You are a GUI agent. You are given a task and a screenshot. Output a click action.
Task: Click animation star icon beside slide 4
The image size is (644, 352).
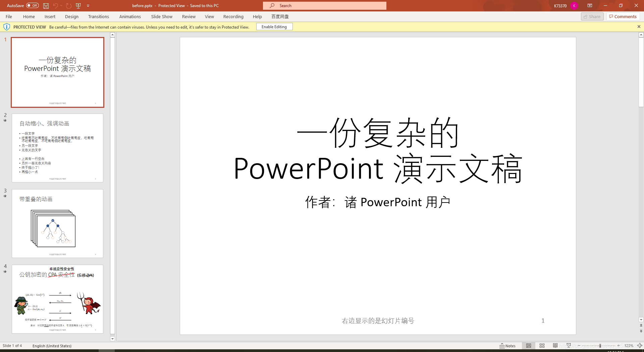point(5,272)
